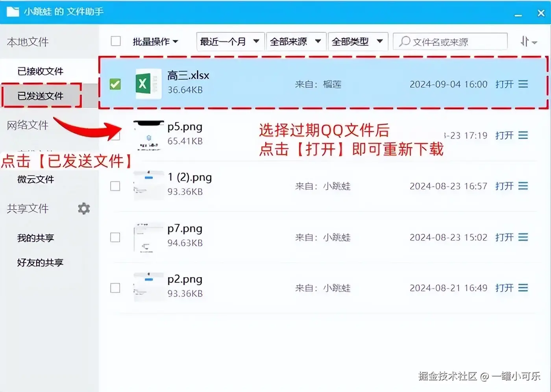This screenshot has height=392, width=551.
Task: Open the 最近一个月 time range dropdown
Action: [x=230, y=41]
